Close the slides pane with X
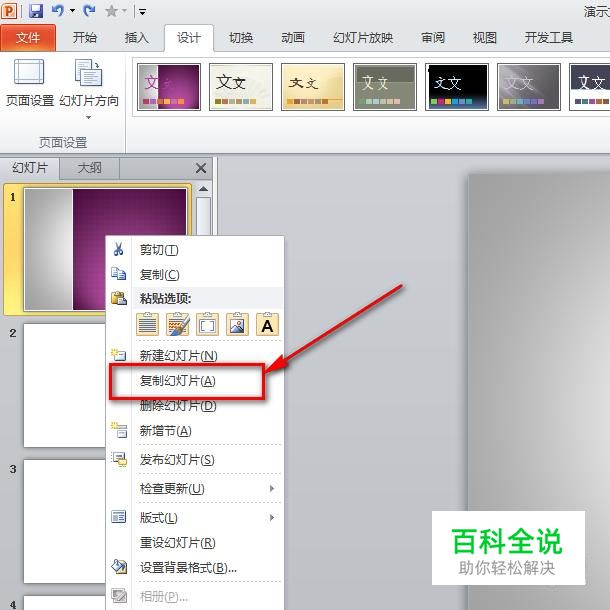The width and height of the screenshot is (610, 610). click(201, 168)
